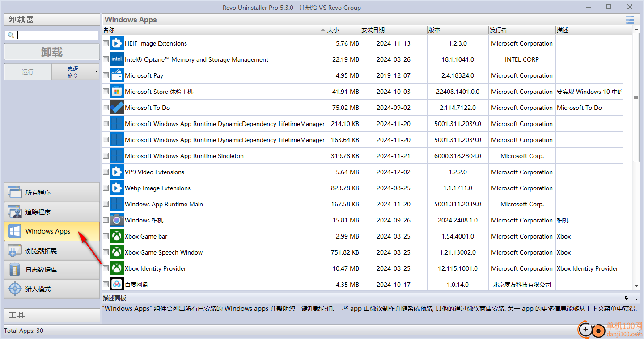Click the 百度网盘 app icon
644x339 pixels.
116,284
